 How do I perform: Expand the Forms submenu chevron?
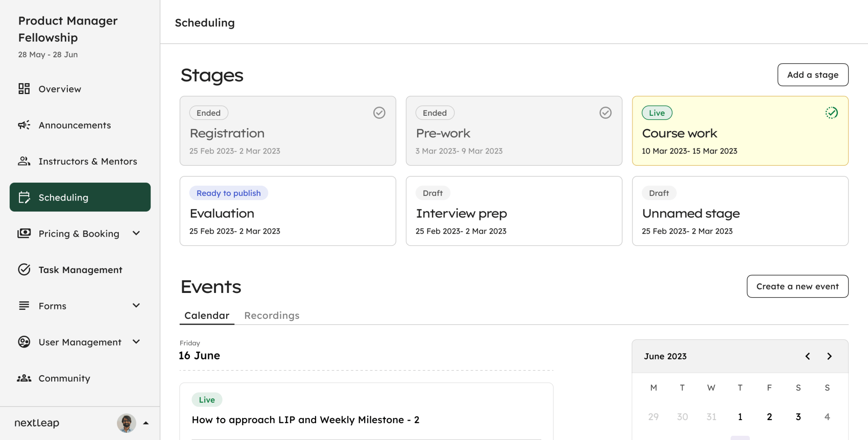(136, 305)
